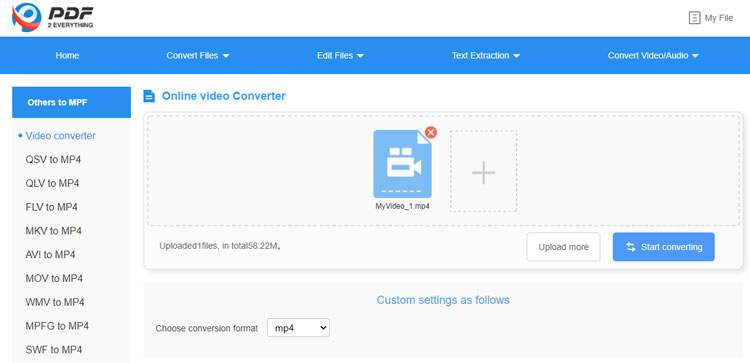
Task: Expand the Convert Files dropdown arrow
Action: pos(226,56)
